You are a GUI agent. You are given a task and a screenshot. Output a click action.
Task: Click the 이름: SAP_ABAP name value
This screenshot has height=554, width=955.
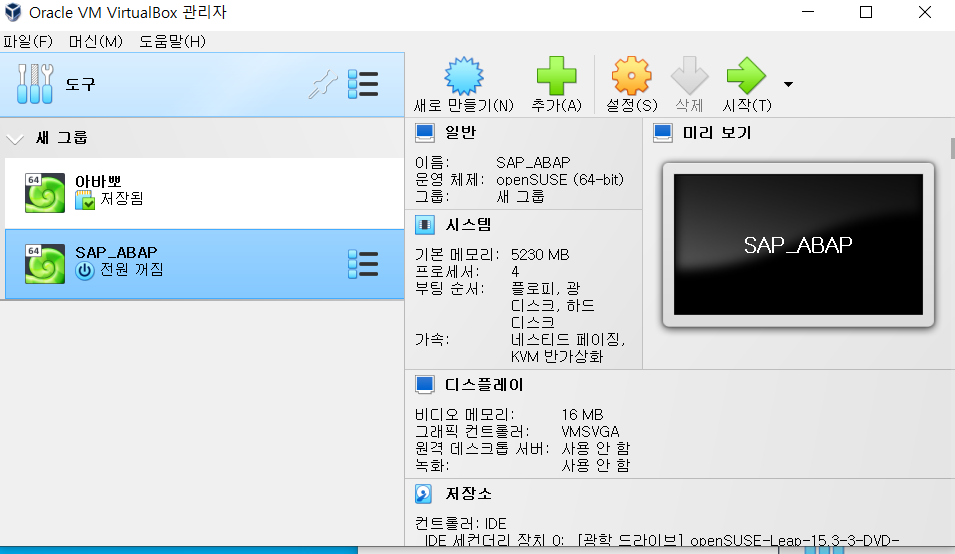click(x=533, y=163)
